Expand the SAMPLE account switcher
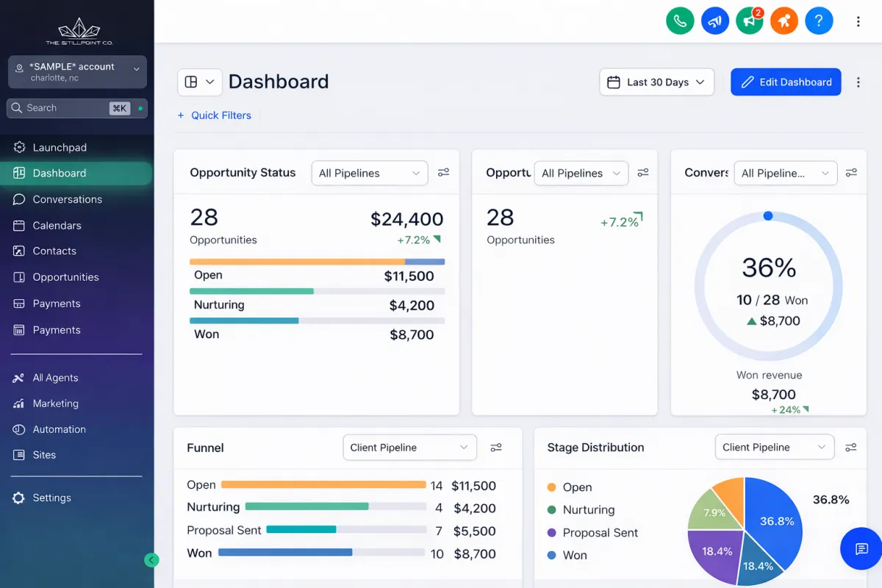This screenshot has width=882, height=588. tap(77, 72)
